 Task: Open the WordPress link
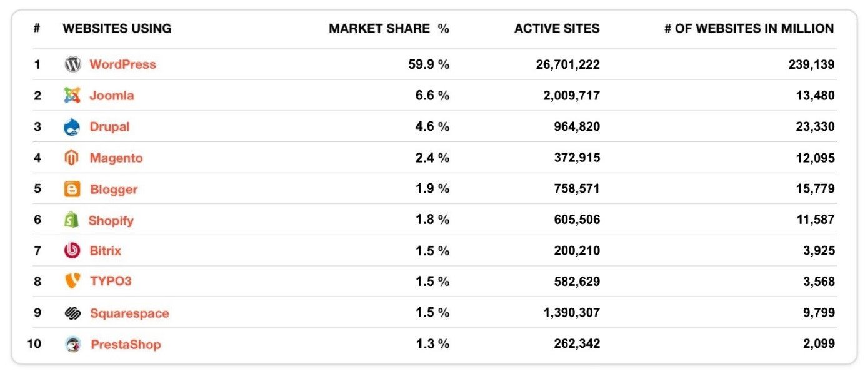point(122,64)
